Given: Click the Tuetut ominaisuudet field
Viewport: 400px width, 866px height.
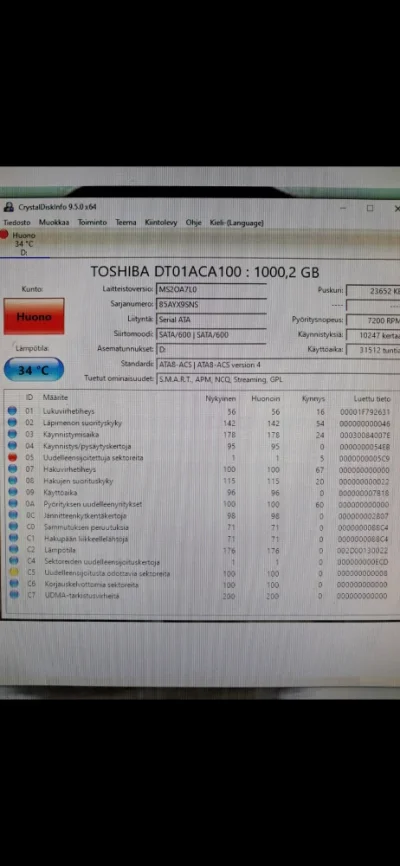Looking at the screenshot, I should (278, 379).
